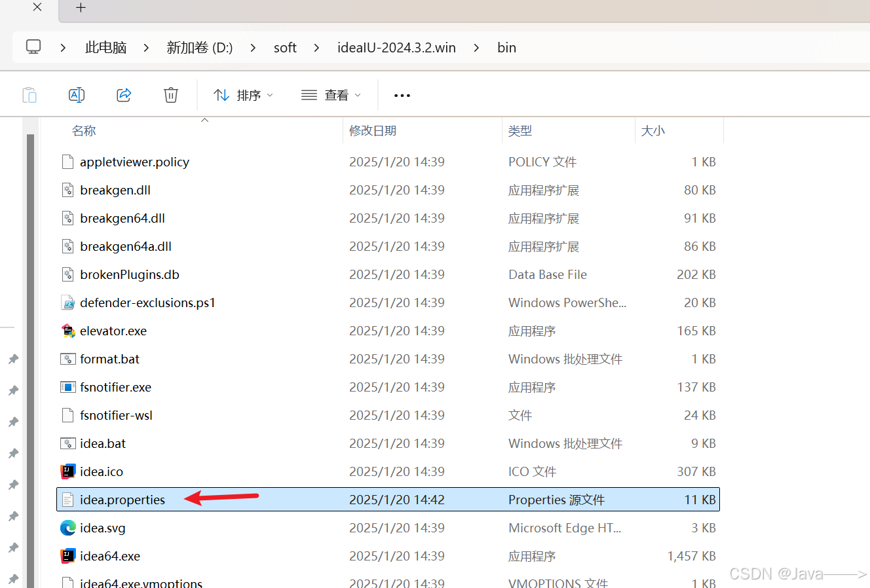Expand chevron after 此电脑
This screenshot has width=870, height=588.
(x=146, y=48)
